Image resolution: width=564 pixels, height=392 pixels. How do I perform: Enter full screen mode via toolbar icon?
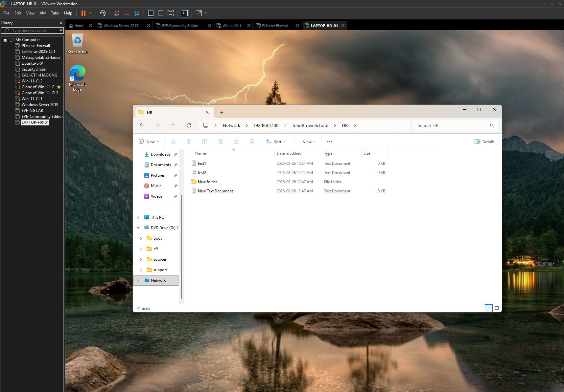[171, 13]
